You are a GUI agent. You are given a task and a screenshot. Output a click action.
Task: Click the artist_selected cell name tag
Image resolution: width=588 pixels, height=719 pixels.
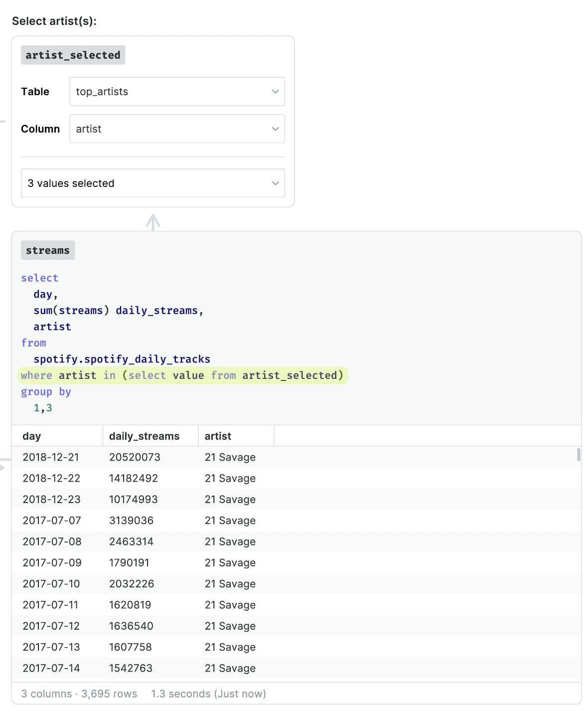point(73,55)
